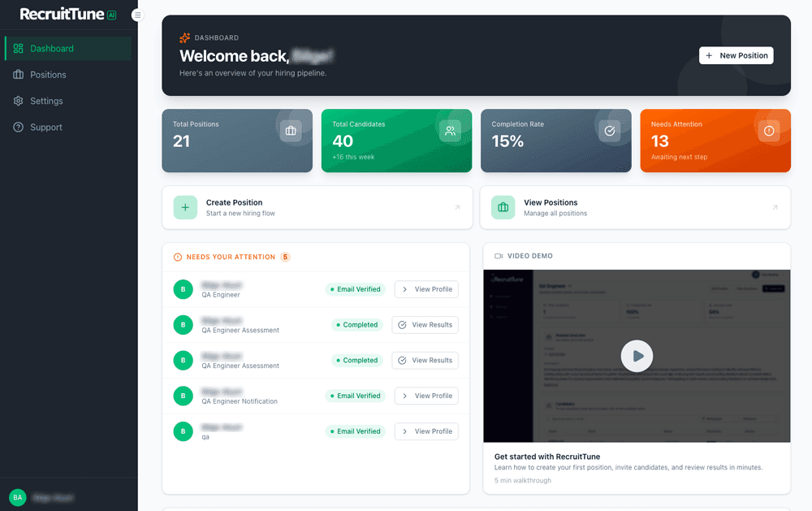Go to Positions in the sidebar
The width and height of the screenshot is (812, 511).
coord(68,75)
